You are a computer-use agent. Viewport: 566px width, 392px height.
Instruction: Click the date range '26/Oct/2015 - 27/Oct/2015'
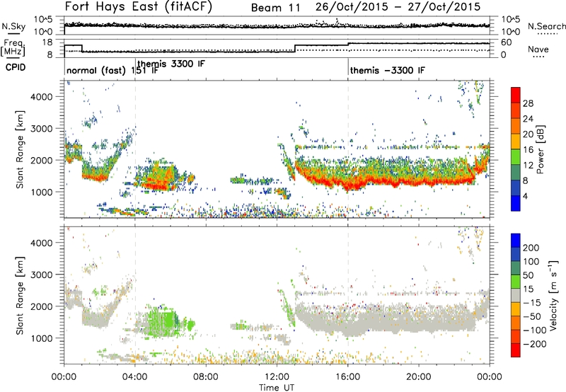(x=398, y=7)
